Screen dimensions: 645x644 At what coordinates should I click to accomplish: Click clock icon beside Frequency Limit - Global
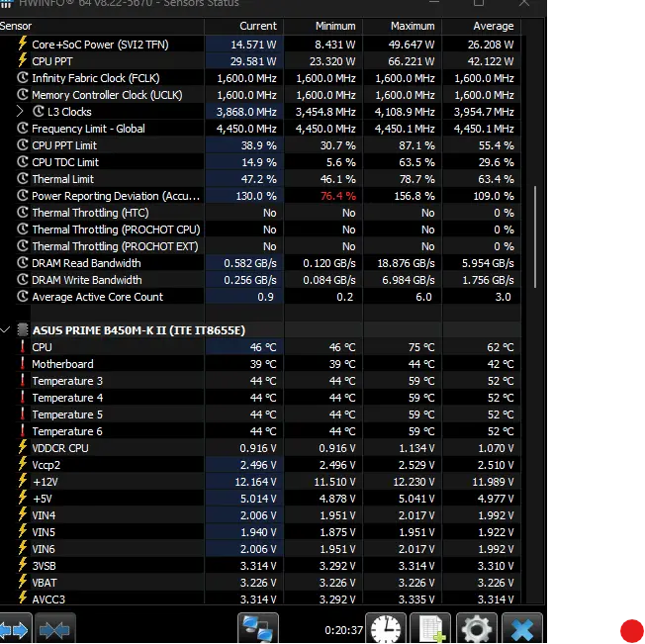pos(23,129)
